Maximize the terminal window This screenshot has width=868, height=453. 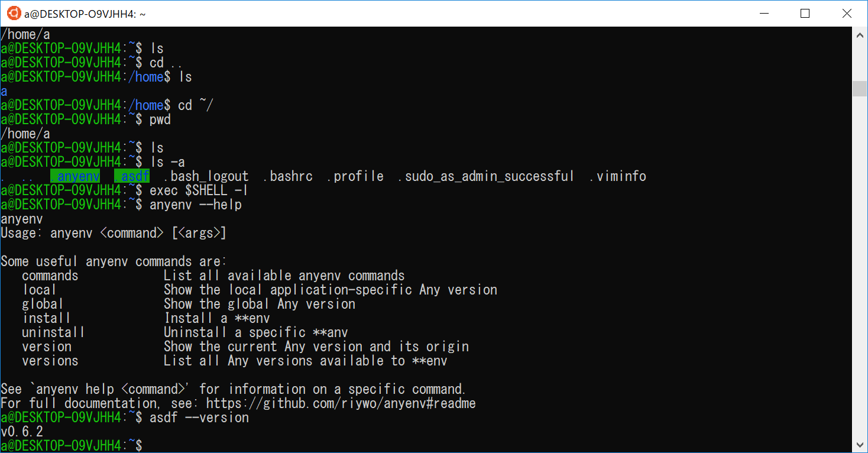click(805, 13)
